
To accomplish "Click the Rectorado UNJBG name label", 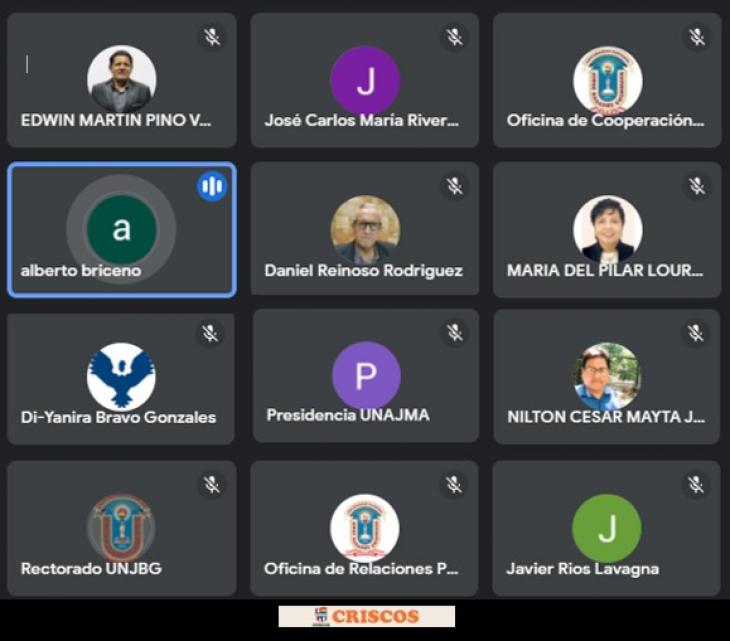I will [x=91, y=568].
